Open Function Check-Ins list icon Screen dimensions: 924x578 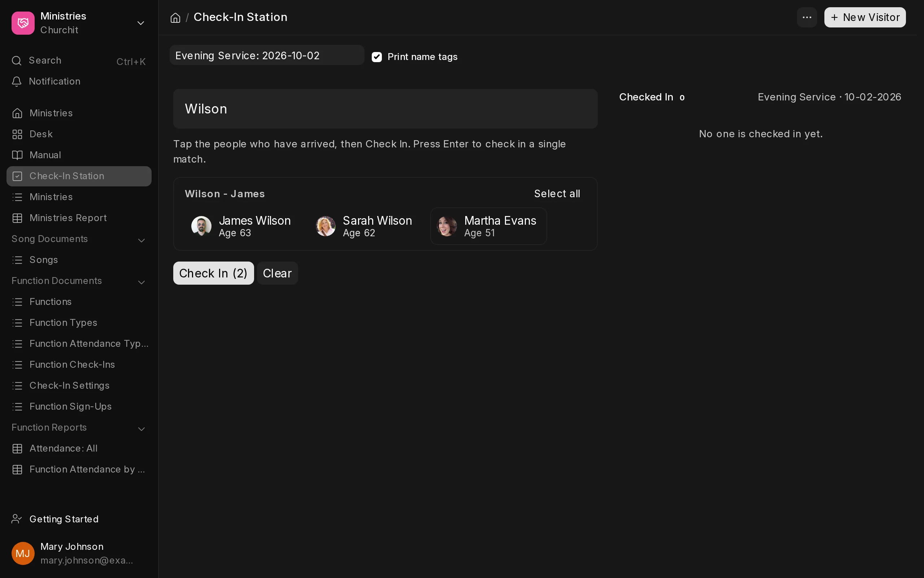point(17,365)
